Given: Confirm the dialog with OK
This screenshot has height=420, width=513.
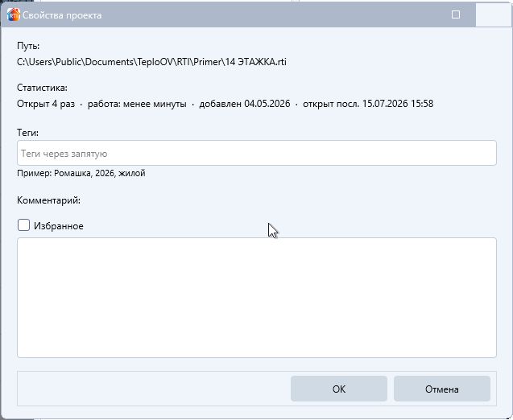Looking at the screenshot, I should point(339,389).
